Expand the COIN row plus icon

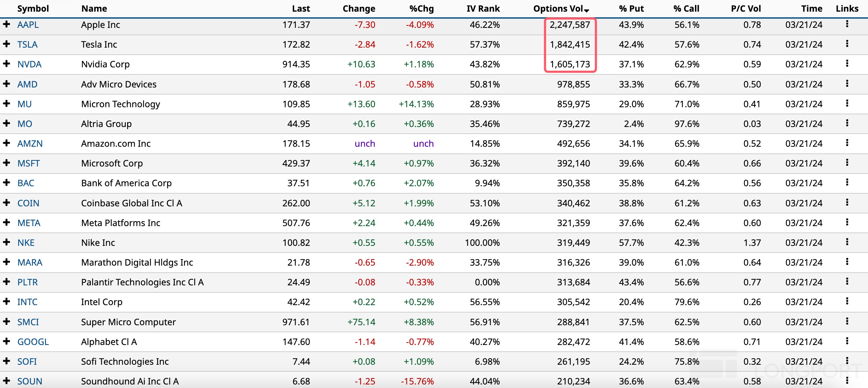[6, 202]
